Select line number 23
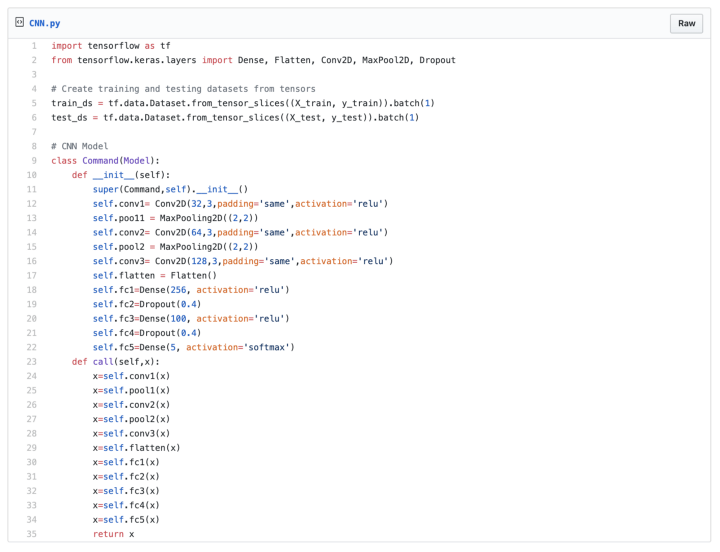This screenshot has height=552, width=720. point(32,362)
